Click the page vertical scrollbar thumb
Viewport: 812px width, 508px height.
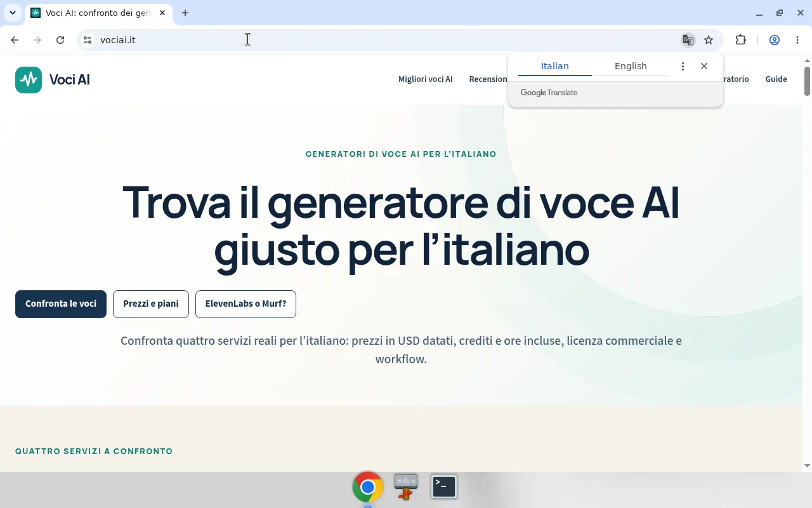[807, 81]
